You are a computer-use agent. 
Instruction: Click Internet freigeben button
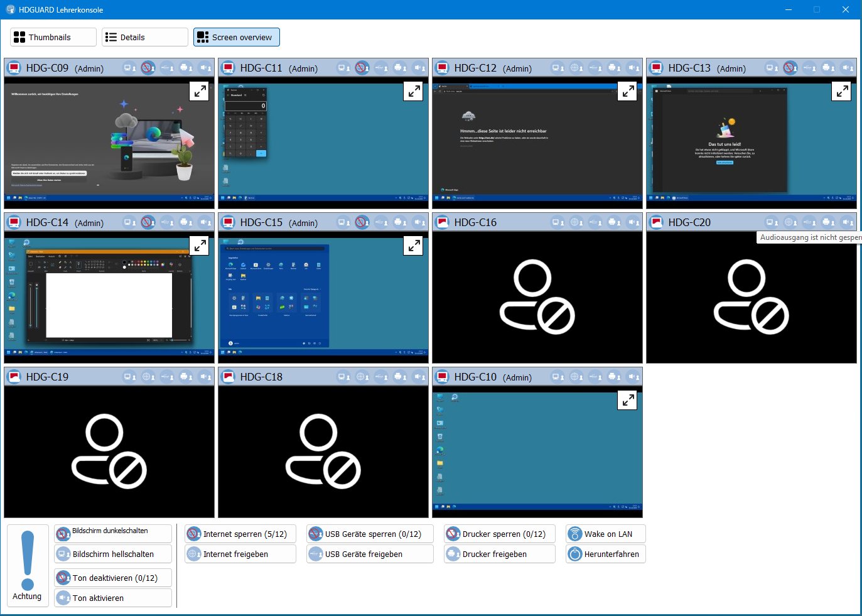click(240, 554)
